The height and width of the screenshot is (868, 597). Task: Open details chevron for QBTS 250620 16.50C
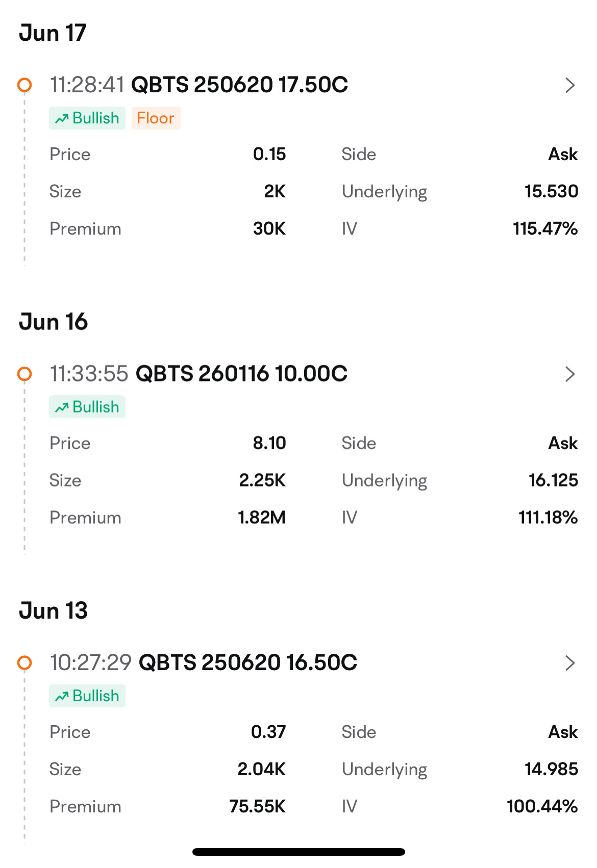pyautogui.click(x=570, y=663)
